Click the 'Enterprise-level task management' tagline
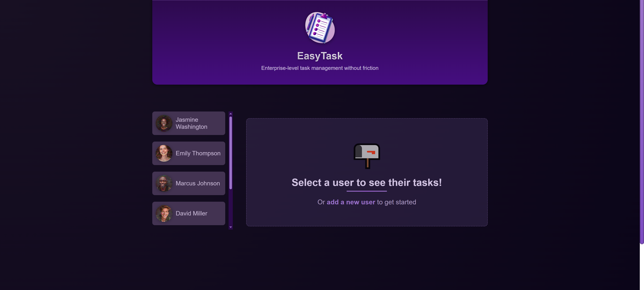This screenshot has width=644, height=290. (319, 68)
